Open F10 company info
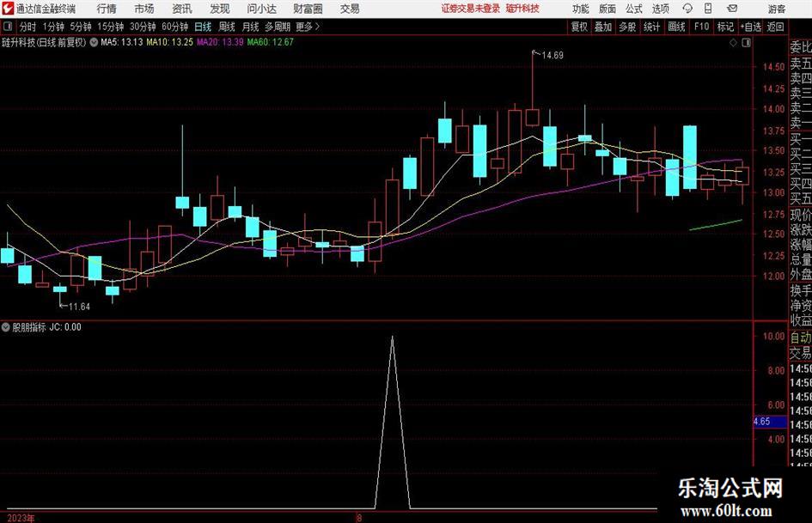Viewport: 812px width, 523px height. coord(701,27)
